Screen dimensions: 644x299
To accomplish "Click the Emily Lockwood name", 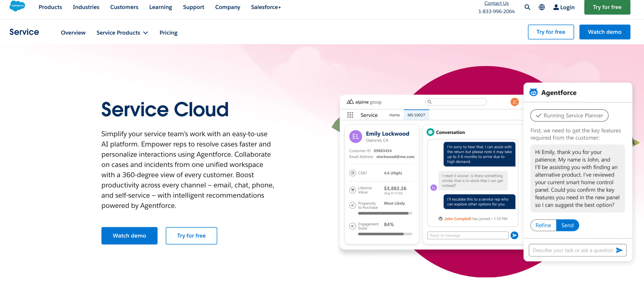I will (x=387, y=134).
